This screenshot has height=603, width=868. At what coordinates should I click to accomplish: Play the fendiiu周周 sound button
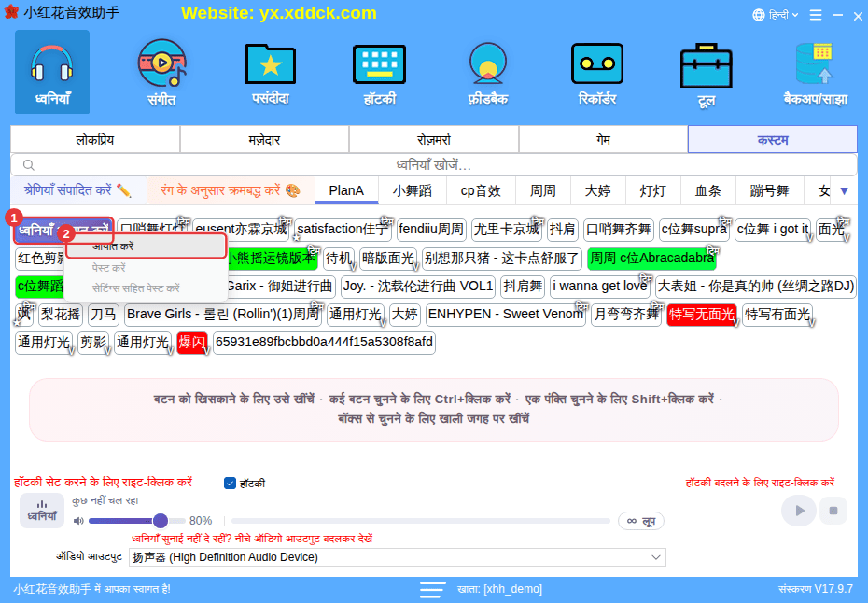430,230
